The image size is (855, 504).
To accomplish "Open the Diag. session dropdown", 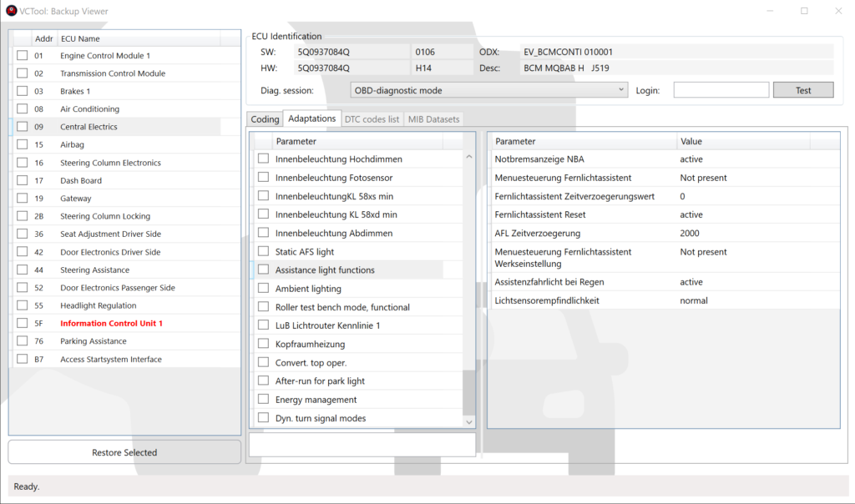I will click(488, 90).
